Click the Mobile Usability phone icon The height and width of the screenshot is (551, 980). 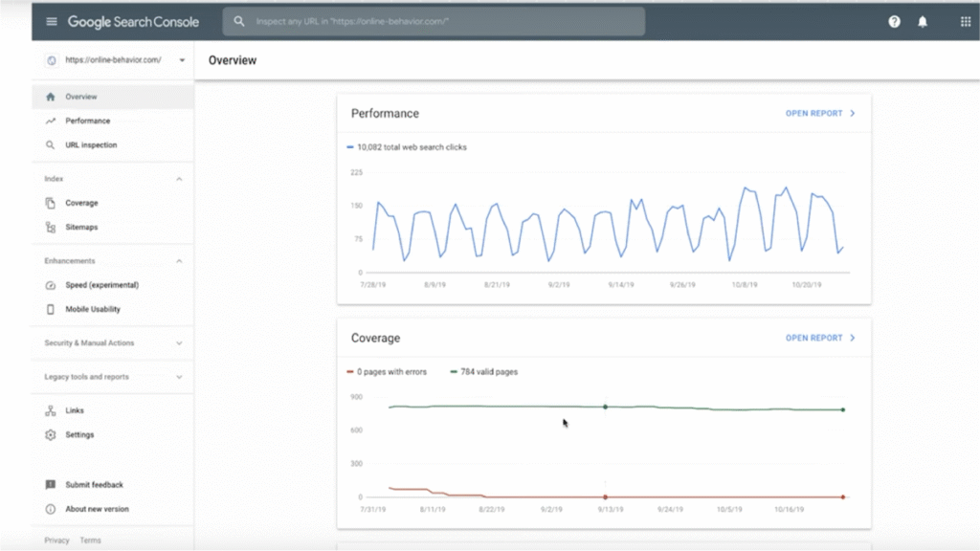51,310
